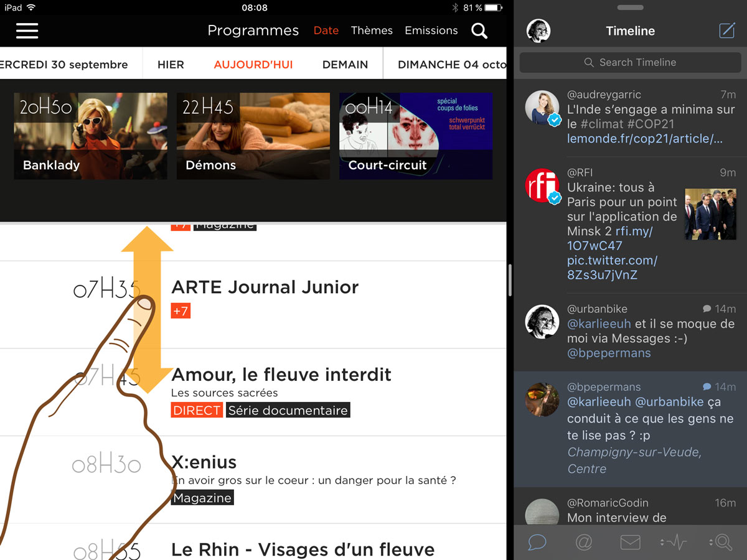
Task: Open the Timeline tab speech bubble icon
Action: (x=537, y=543)
